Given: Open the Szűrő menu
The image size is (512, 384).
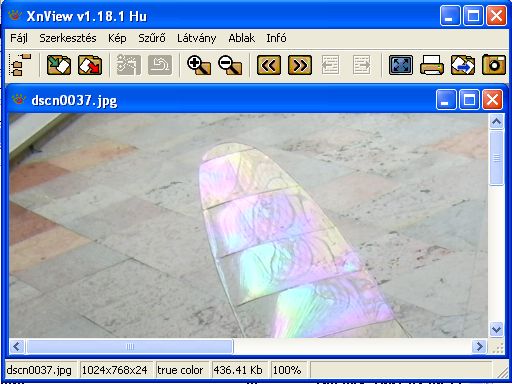Looking at the screenshot, I should click(x=152, y=38).
